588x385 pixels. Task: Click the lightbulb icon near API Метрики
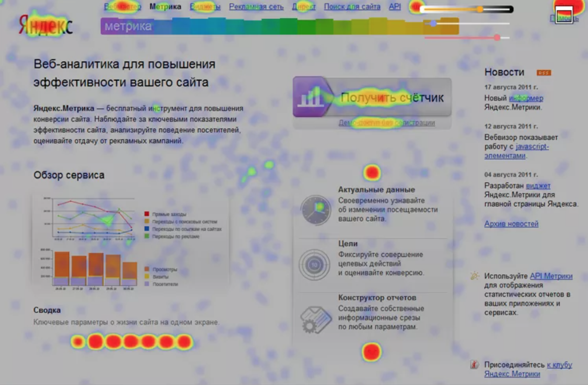(x=475, y=276)
